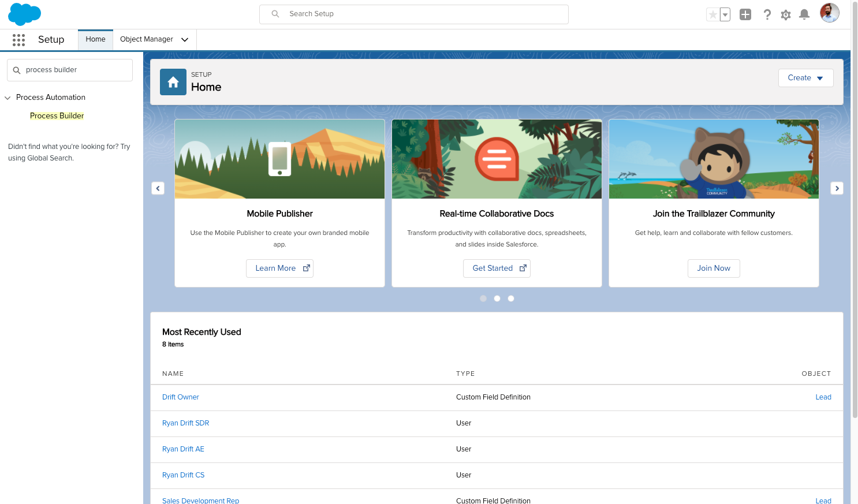
Task: Expand the Object Manager tab chevron
Action: (185, 40)
